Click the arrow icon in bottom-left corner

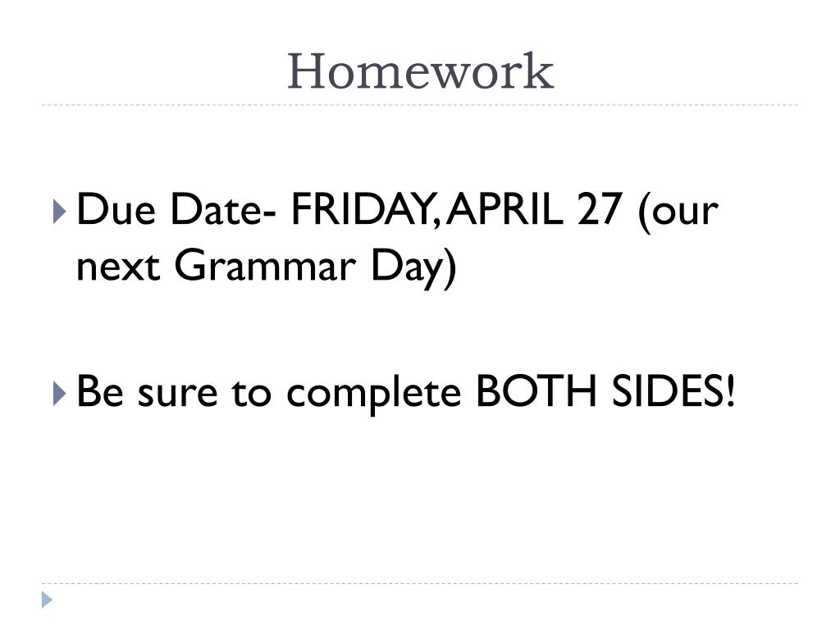coord(48,599)
